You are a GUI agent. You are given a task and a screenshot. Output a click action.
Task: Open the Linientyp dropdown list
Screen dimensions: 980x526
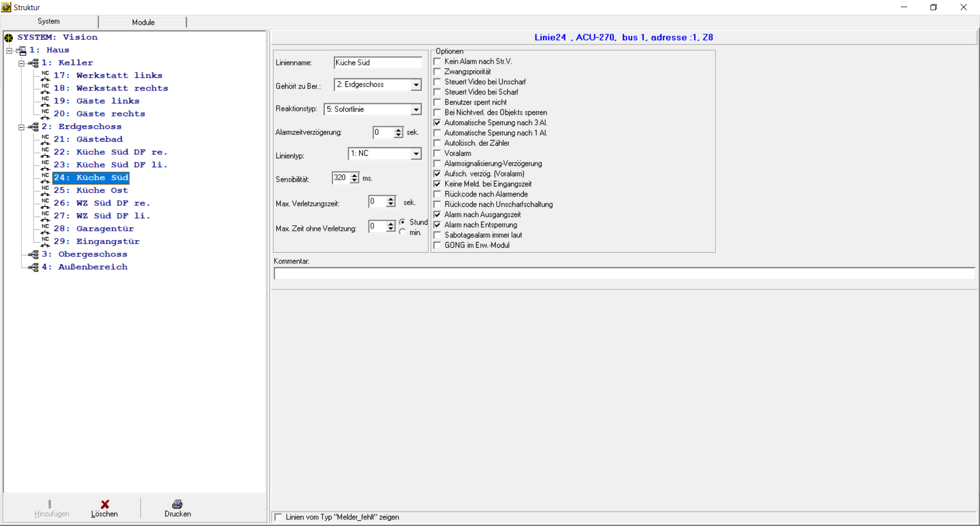(416, 154)
